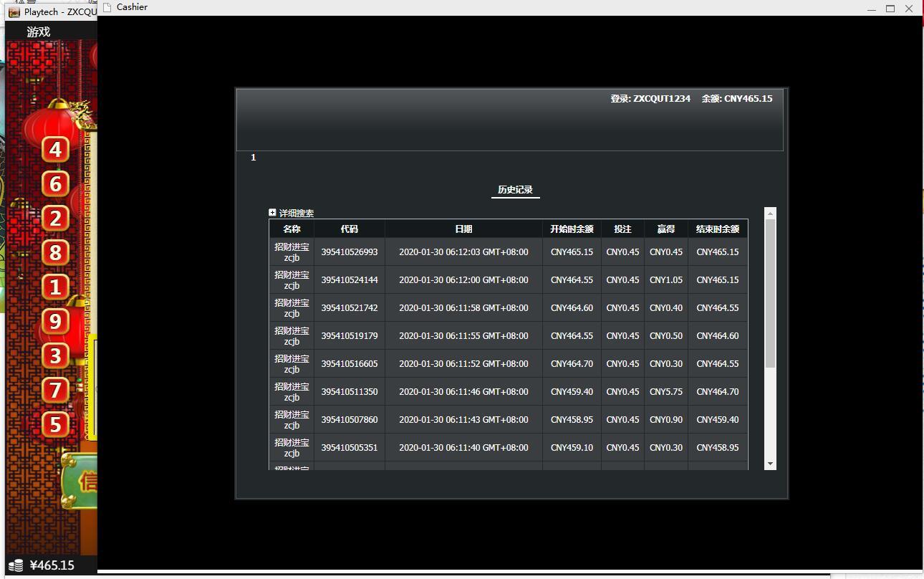Click the CNY0.90 win amount
This screenshot has width=924, height=579.
click(666, 420)
